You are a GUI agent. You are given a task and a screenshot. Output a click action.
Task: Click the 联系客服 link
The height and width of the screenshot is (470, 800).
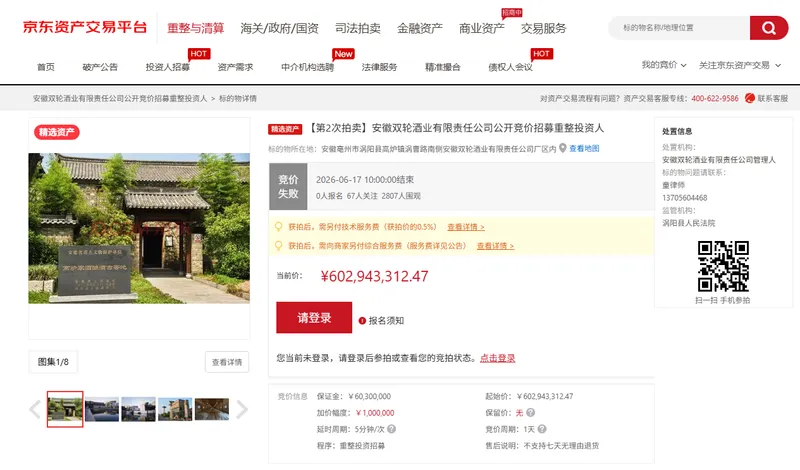pyautogui.click(x=772, y=98)
